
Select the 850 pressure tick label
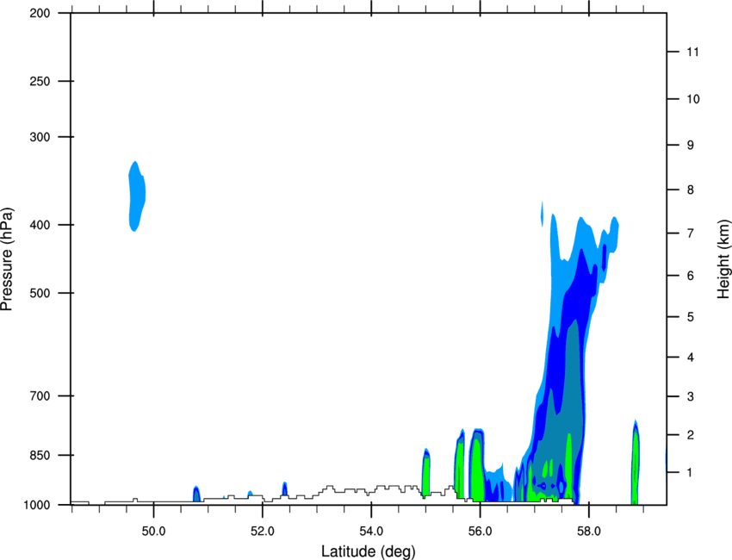[40, 454]
